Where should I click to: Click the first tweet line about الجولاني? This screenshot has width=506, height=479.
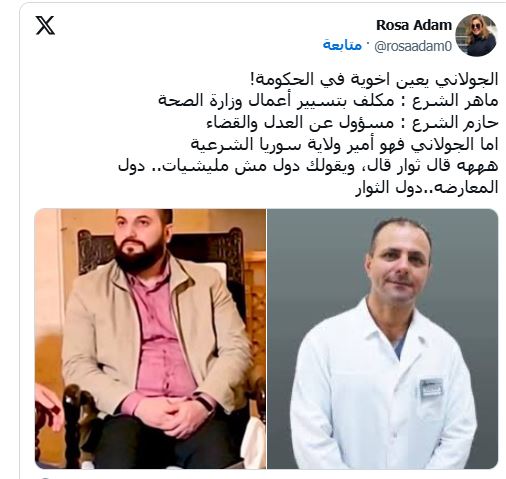[373, 79]
